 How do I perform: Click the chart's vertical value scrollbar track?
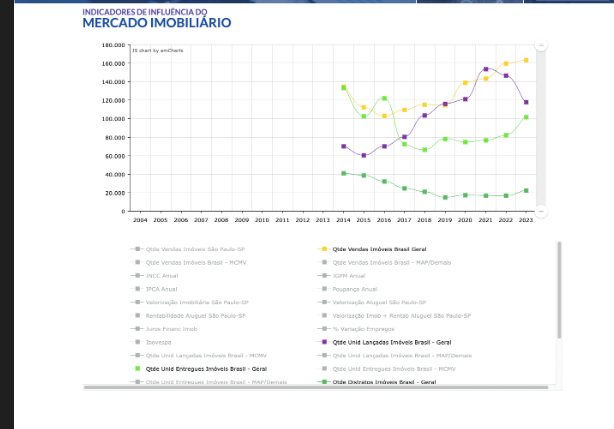tap(541, 128)
